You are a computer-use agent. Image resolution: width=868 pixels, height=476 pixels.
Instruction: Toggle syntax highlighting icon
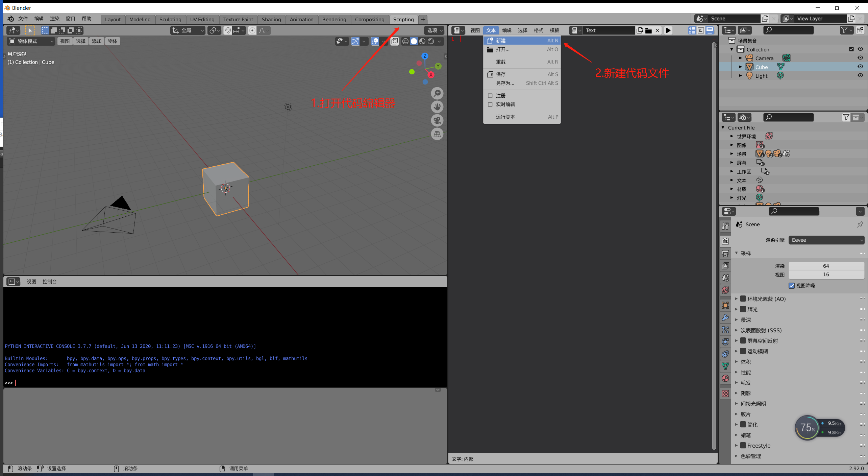click(710, 30)
